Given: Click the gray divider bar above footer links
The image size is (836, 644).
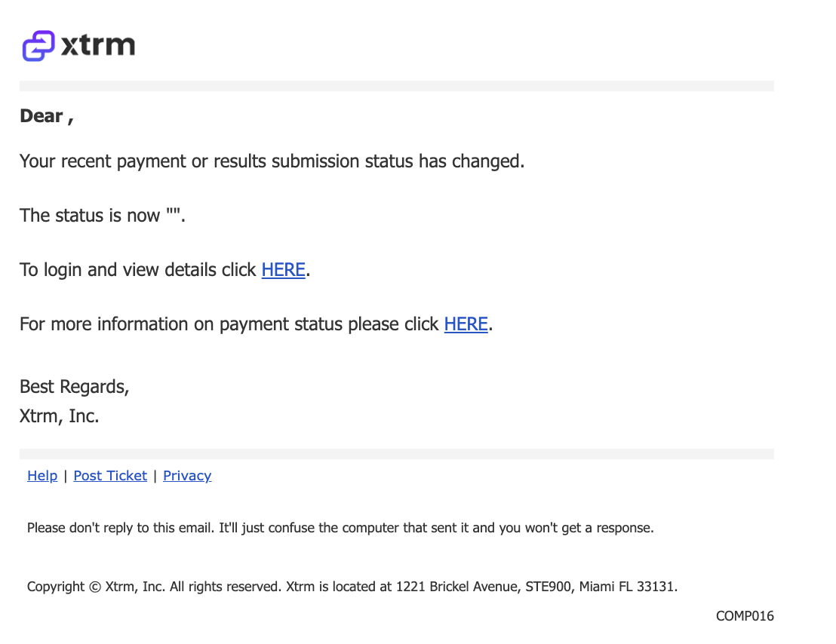Looking at the screenshot, I should click(x=397, y=454).
